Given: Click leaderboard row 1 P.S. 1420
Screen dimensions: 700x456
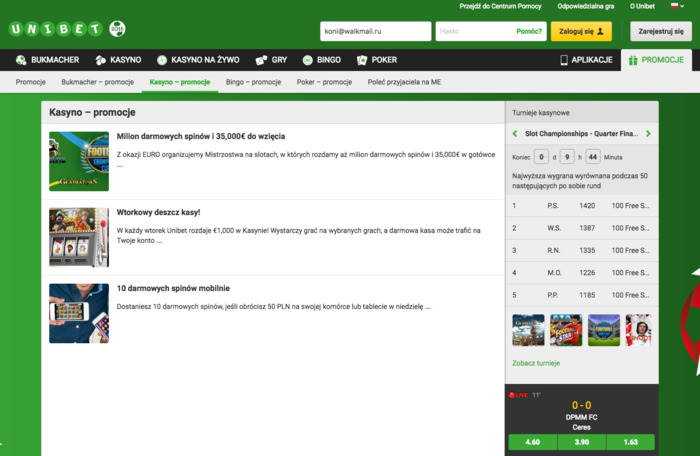Looking at the screenshot, I should [582, 205].
